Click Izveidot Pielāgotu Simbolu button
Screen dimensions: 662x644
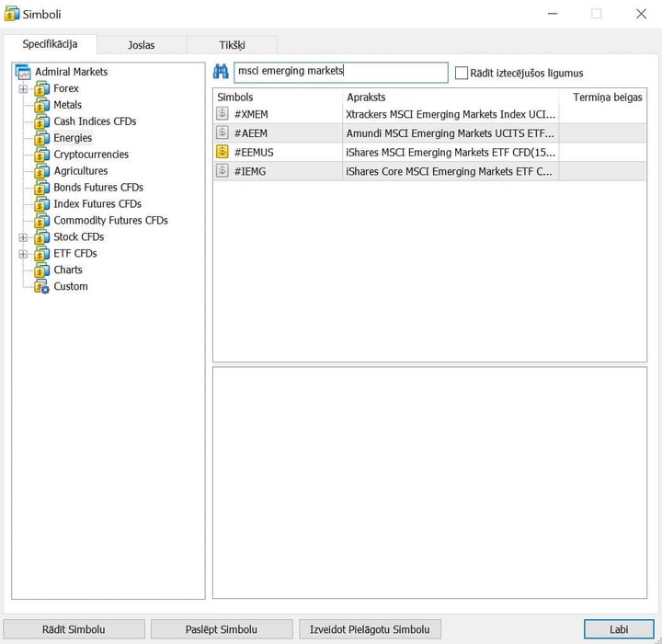coord(370,629)
